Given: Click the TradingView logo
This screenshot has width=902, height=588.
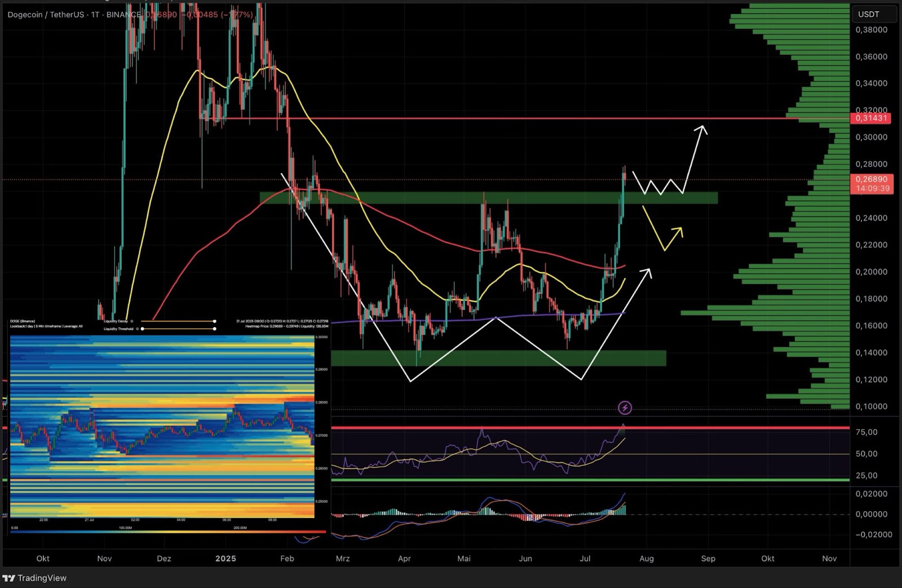Looking at the screenshot, I should (x=34, y=578).
